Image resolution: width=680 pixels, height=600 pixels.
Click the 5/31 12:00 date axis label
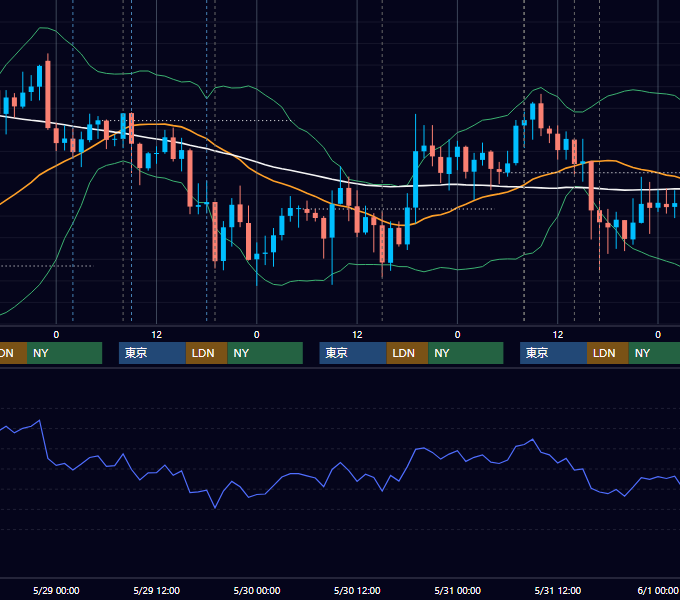coord(558,590)
